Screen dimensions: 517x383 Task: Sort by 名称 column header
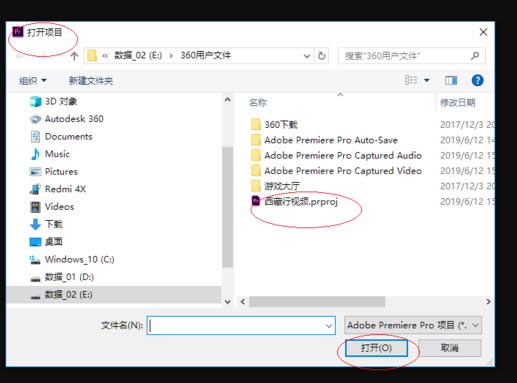[x=258, y=103]
